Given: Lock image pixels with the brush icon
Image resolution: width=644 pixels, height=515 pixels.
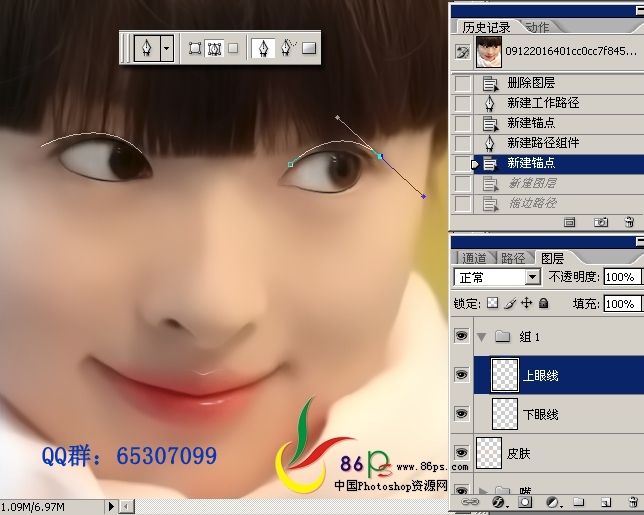Looking at the screenshot, I should tap(510, 303).
